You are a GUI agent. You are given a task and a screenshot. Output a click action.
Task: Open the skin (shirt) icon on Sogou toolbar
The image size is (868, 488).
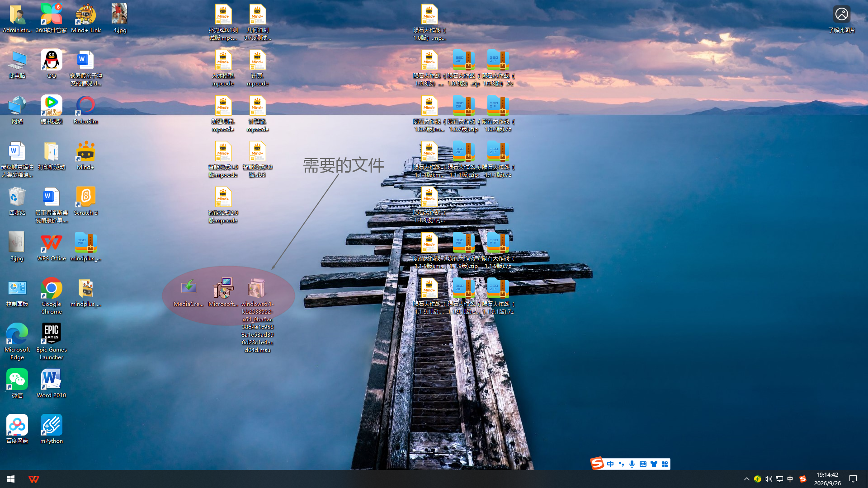(654, 464)
